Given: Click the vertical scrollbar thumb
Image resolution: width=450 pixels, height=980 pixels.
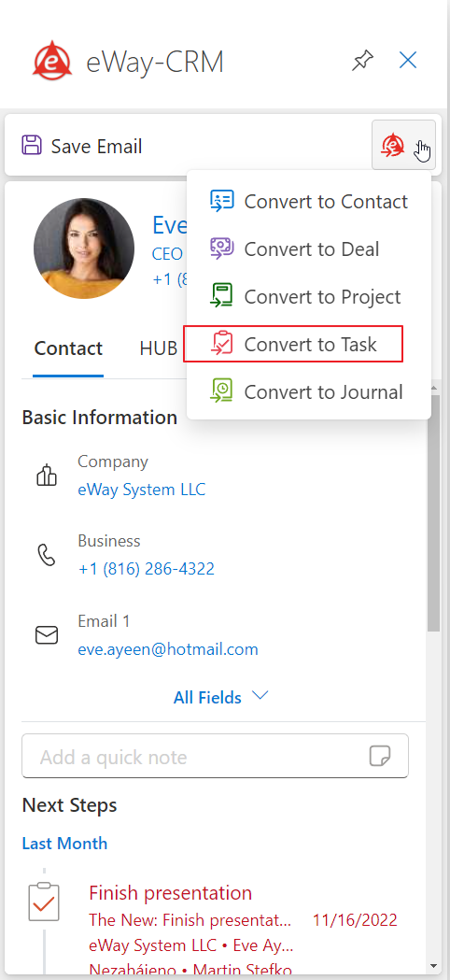Looking at the screenshot, I should coord(434,514).
